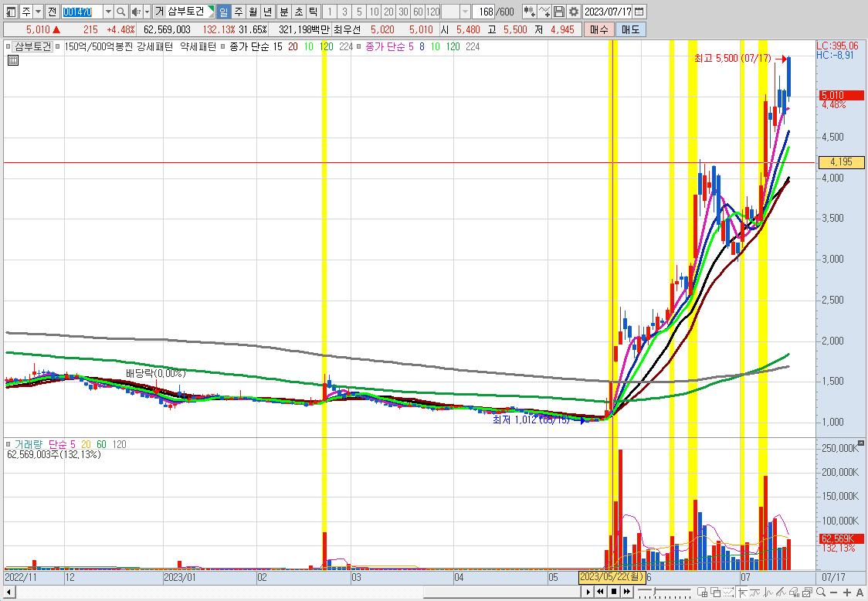
Task: Click the add-chart-pane icon at bottom
Action: [703, 593]
